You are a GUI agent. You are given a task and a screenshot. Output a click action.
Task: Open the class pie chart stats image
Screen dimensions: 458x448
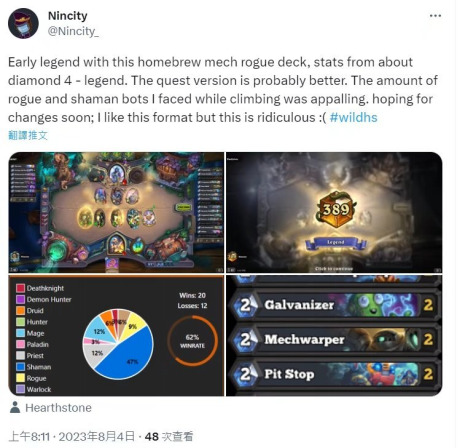click(x=116, y=336)
